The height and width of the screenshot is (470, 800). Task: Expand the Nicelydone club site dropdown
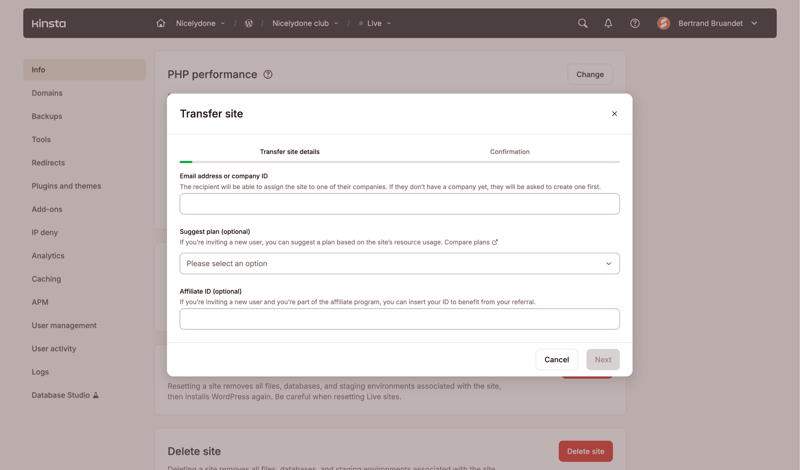pos(305,23)
